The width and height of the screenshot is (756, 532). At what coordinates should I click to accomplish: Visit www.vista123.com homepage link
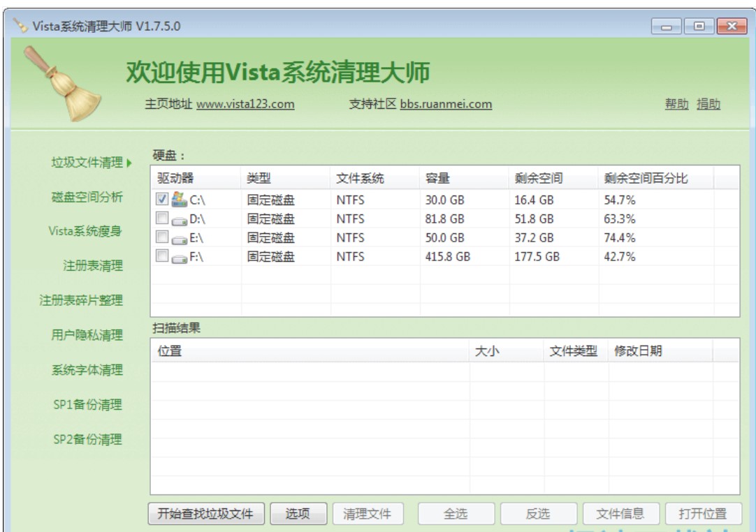245,105
